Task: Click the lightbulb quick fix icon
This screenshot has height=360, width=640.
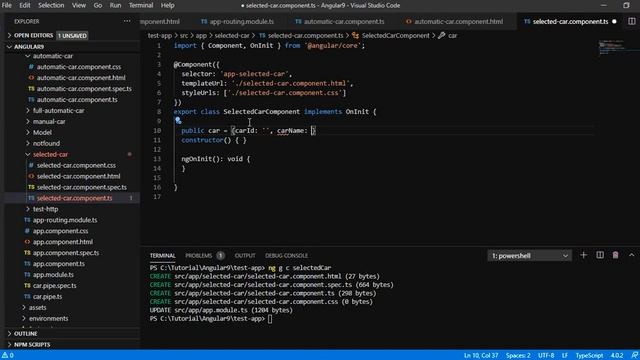Action: (178, 120)
